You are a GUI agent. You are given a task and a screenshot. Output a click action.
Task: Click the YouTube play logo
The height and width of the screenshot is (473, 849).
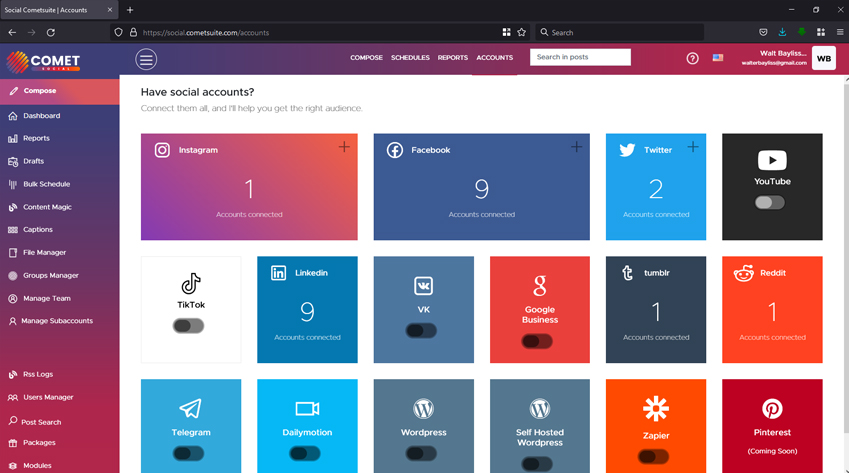[772, 160]
